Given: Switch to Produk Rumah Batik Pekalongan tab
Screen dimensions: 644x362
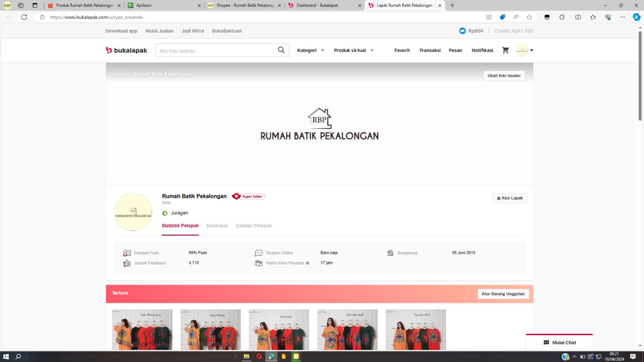Looking at the screenshot, I should click(x=84, y=5).
